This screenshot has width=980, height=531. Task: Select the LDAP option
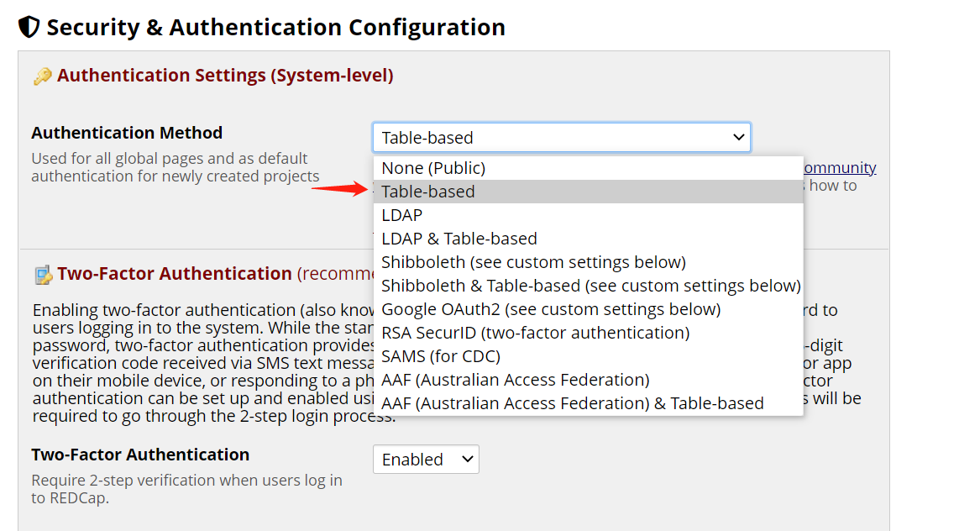click(x=402, y=215)
